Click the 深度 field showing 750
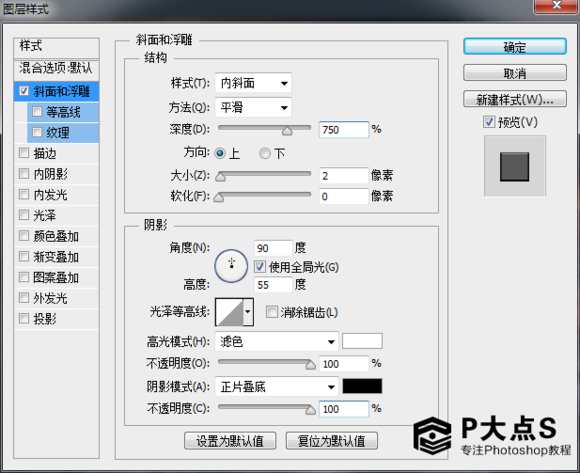 pos(344,129)
